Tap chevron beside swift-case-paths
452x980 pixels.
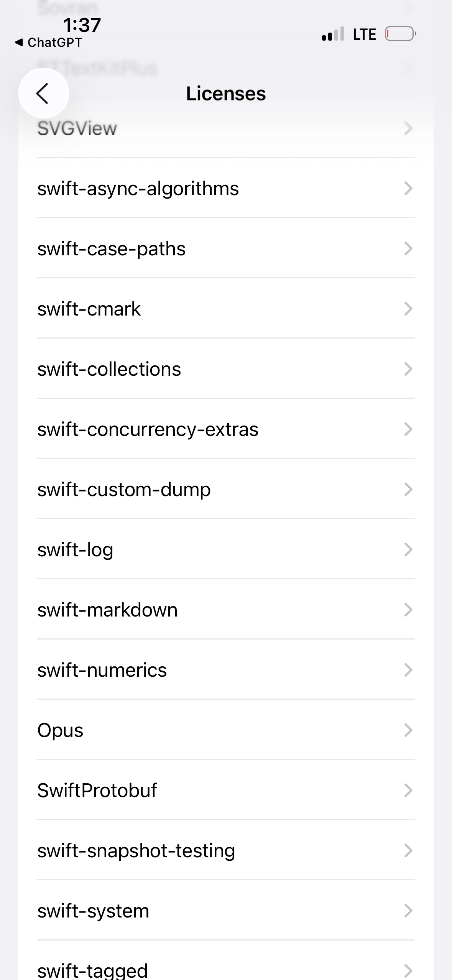click(408, 249)
